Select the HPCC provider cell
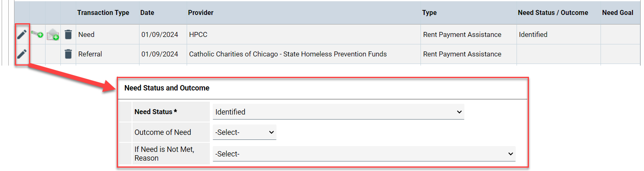The height and width of the screenshot is (171, 644). 198,34
